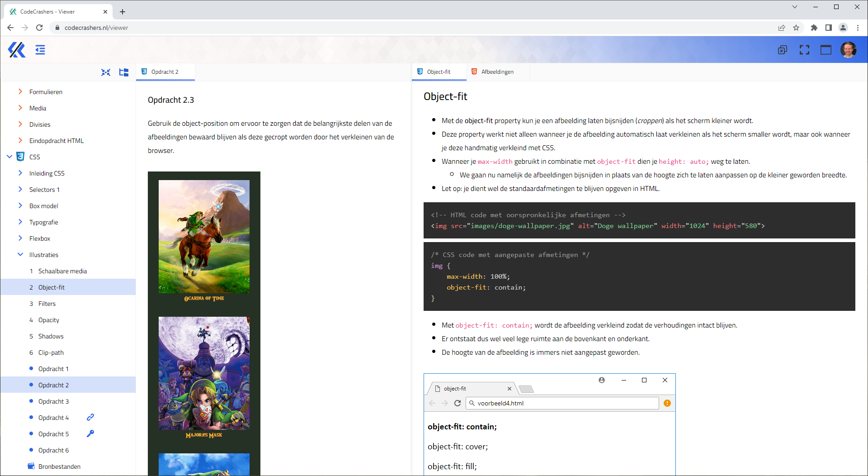Click the key icon next to Opdracht 5
This screenshot has height=476, width=868.
(x=90, y=433)
